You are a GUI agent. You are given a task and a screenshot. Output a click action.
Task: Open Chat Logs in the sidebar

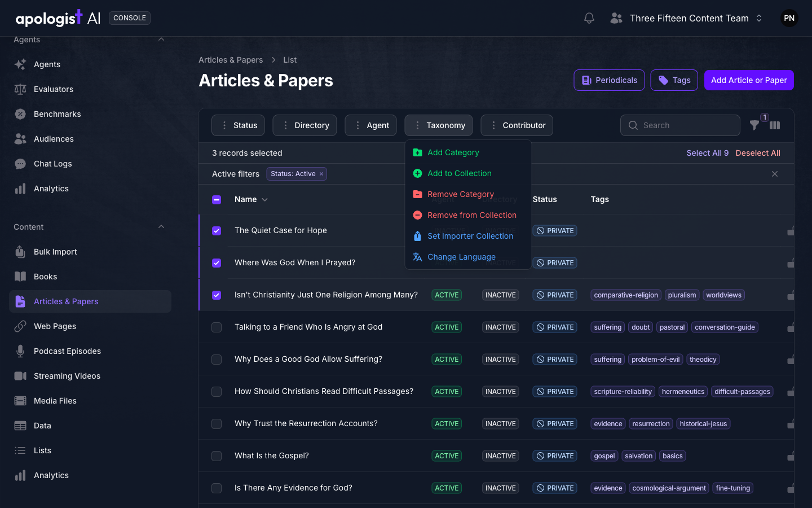90,164
